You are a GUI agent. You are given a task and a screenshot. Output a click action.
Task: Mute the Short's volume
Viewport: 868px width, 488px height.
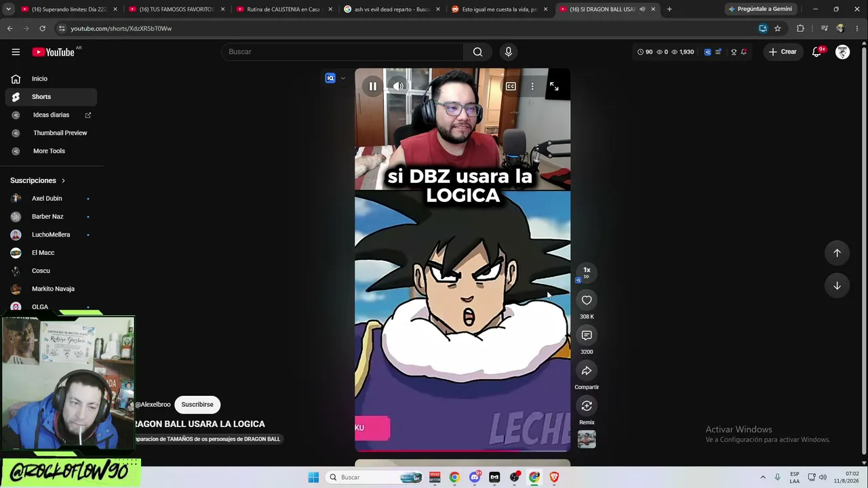(x=398, y=87)
